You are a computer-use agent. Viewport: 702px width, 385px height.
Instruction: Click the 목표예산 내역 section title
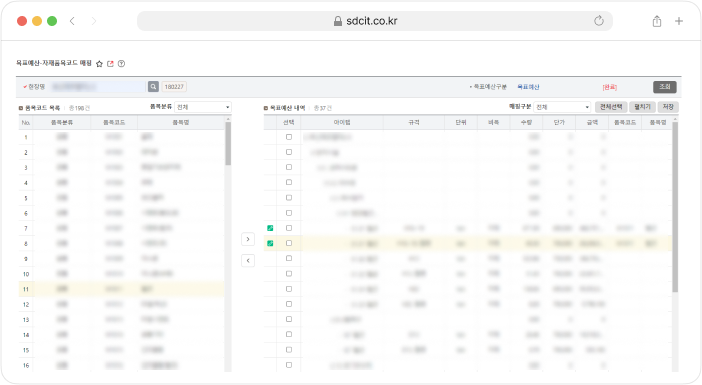pos(287,108)
